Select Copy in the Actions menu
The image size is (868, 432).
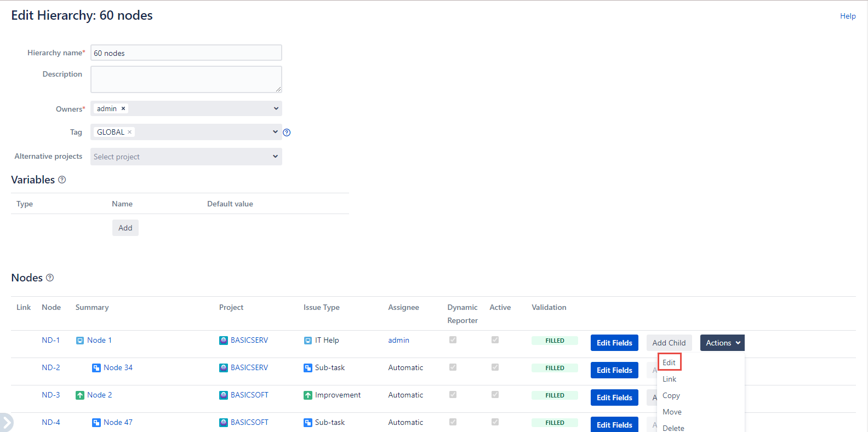(x=671, y=395)
